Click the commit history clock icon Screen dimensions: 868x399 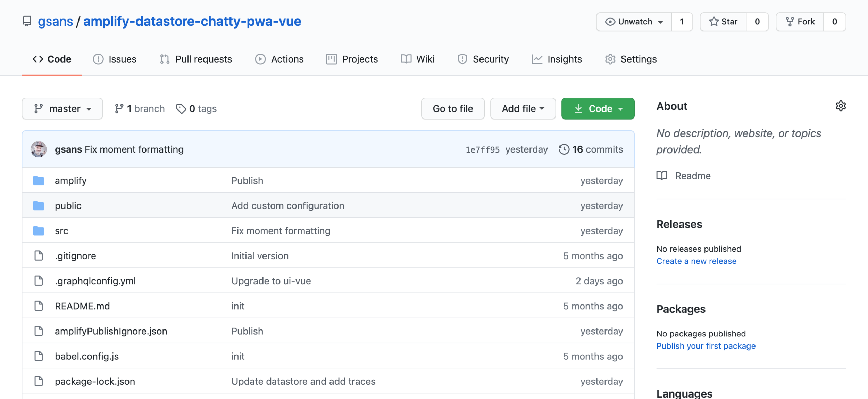click(564, 149)
